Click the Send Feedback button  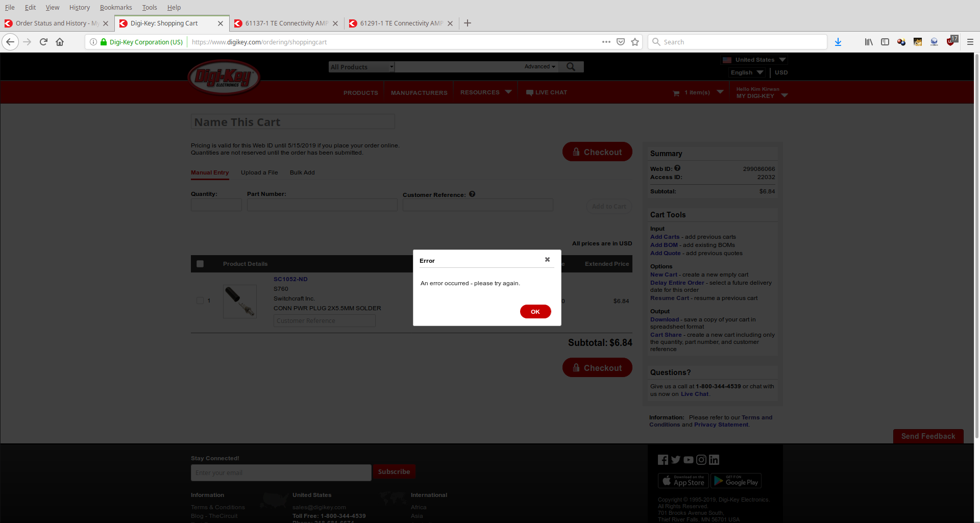[928, 436]
